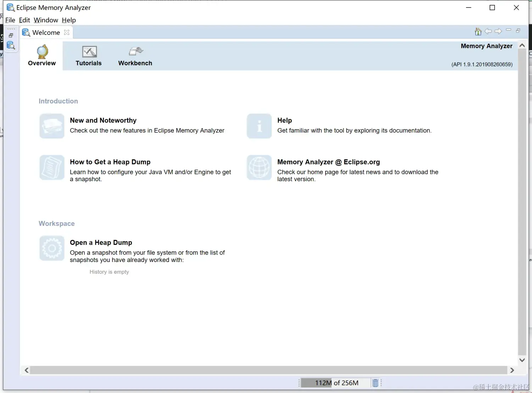Screen dimensions: 532x393
Task: Select the Welcome tab
Action: click(46, 32)
